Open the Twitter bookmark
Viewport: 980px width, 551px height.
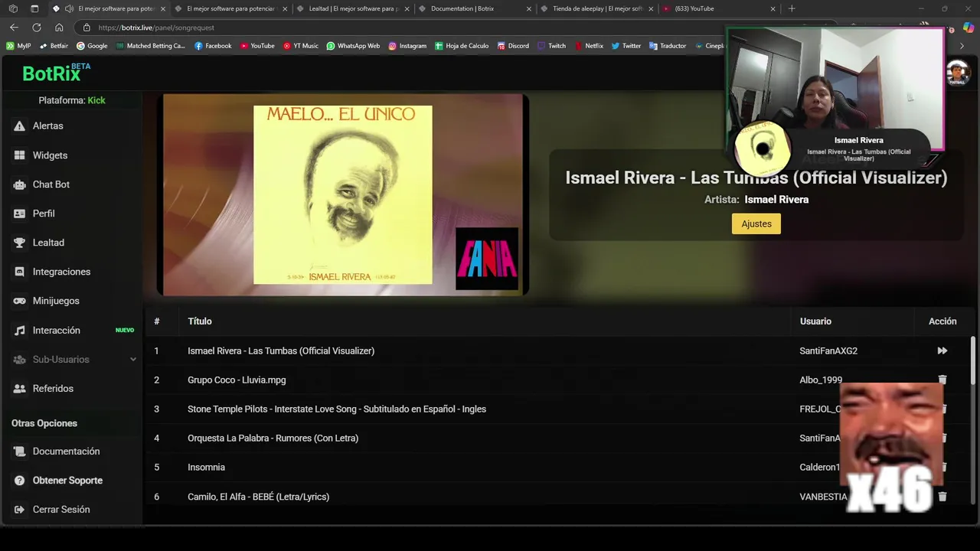pyautogui.click(x=626, y=46)
